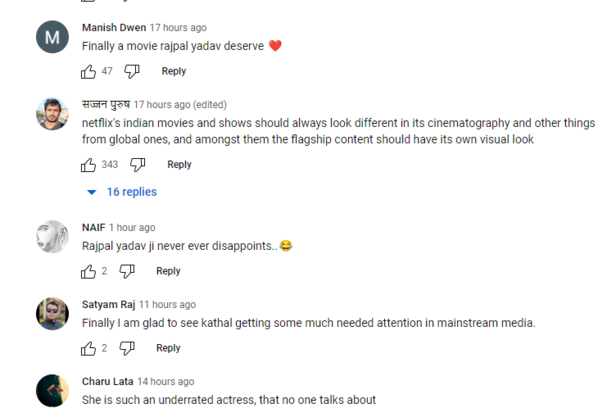This screenshot has width=616, height=417.
Task: Open Charu Lata's profile picture
Action: point(52,390)
